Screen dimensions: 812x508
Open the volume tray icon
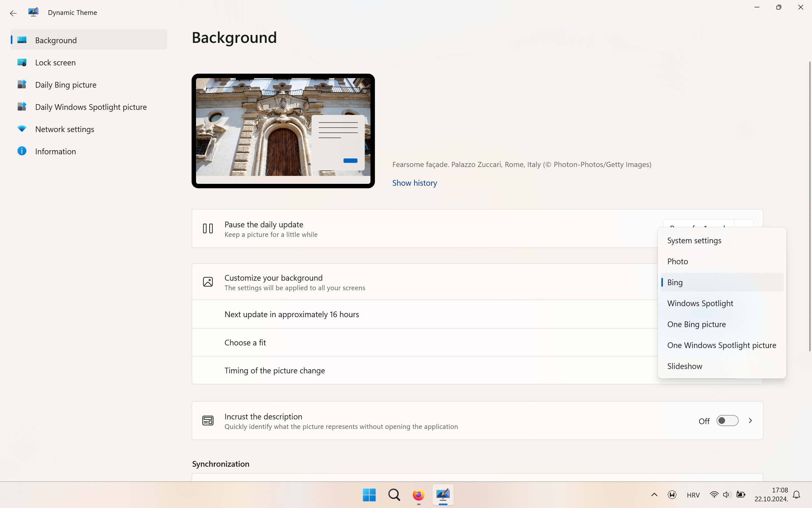click(x=727, y=495)
